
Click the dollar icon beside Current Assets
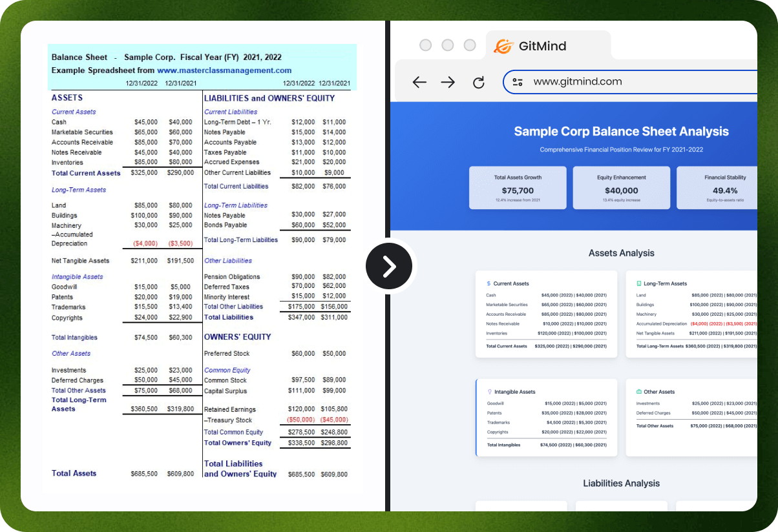point(489,283)
